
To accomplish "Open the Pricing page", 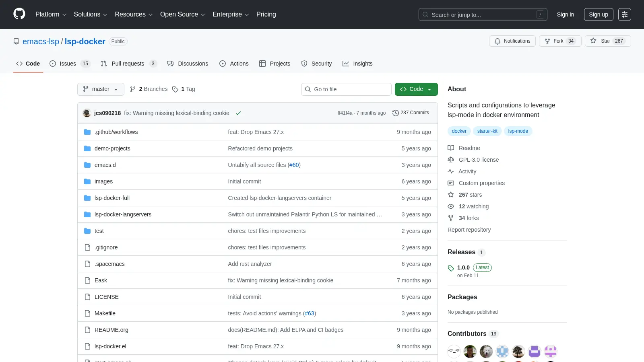I will coord(266,14).
